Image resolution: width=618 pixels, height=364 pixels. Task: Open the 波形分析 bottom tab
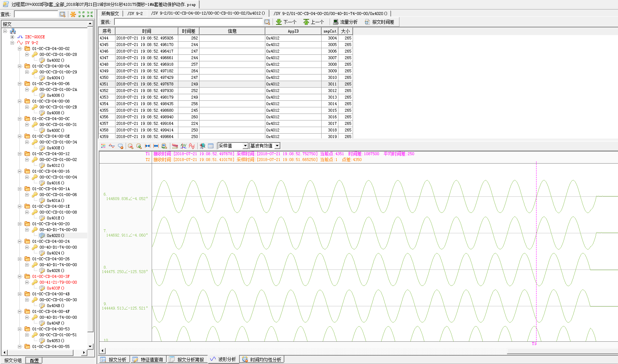pos(223,359)
